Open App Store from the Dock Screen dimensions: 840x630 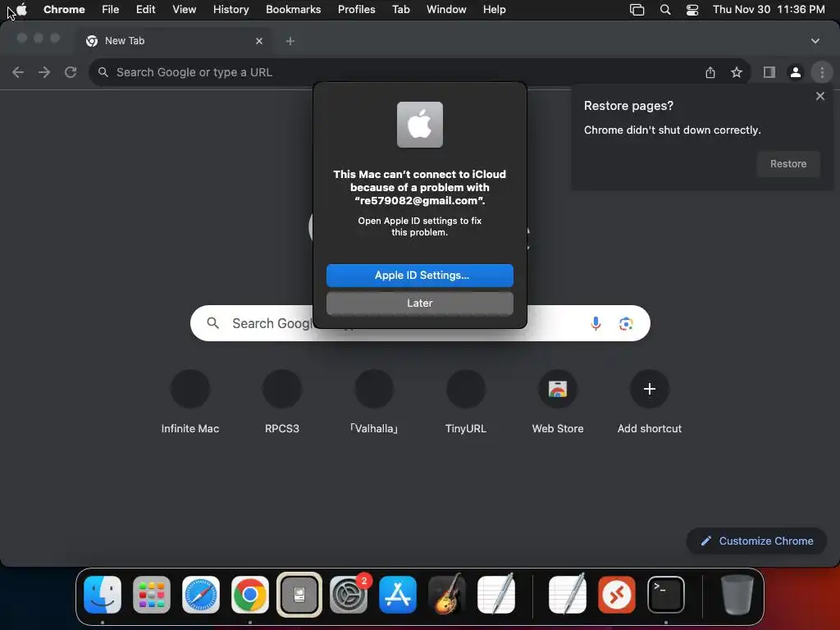(x=398, y=595)
